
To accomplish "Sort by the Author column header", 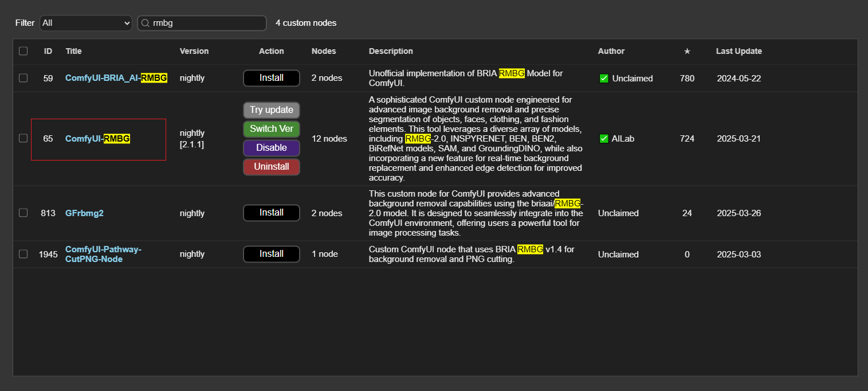I will (611, 51).
